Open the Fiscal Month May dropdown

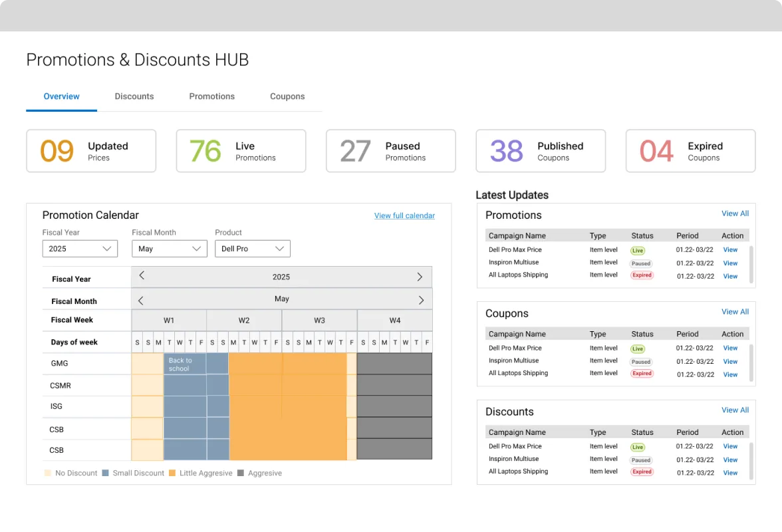point(169,248)
